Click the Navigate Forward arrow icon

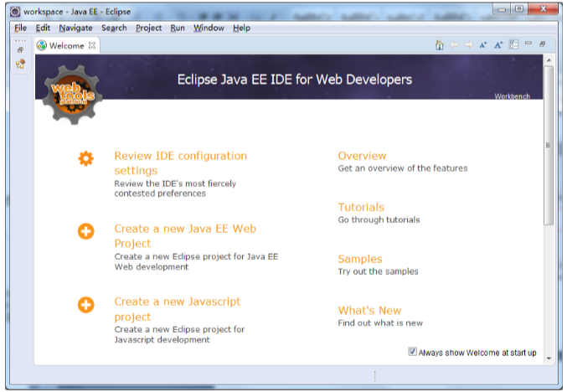[x=469, y=45]
